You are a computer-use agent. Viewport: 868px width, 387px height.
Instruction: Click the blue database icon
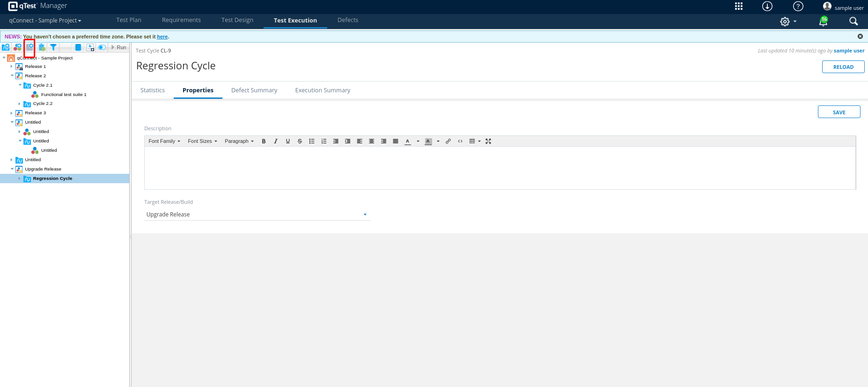(x=78, y=47)
